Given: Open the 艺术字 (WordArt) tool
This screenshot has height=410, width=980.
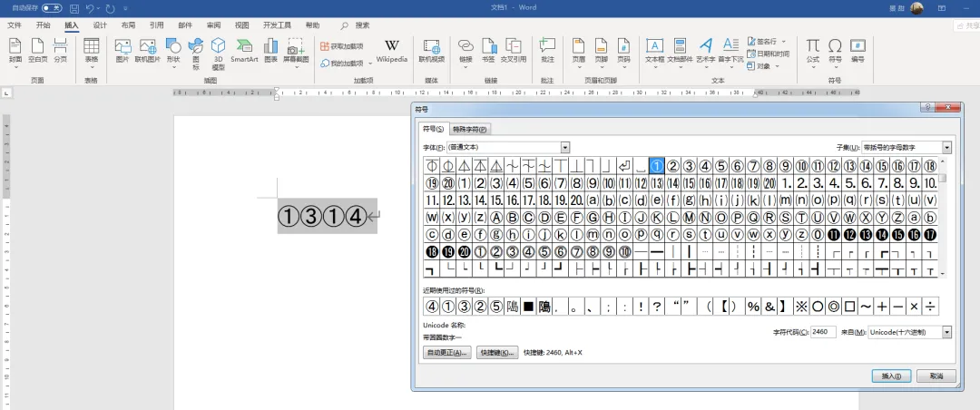Looking at the screenshot, I should 705,47.
